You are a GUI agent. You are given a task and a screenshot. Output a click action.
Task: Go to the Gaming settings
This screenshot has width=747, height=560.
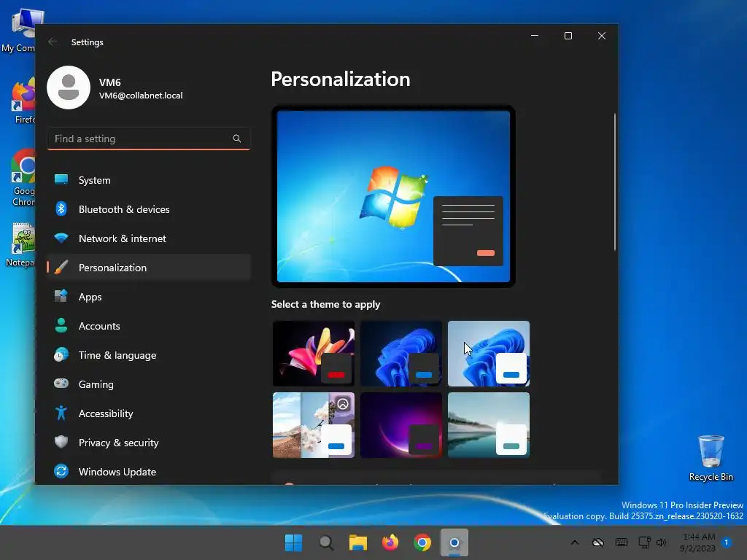149,384
